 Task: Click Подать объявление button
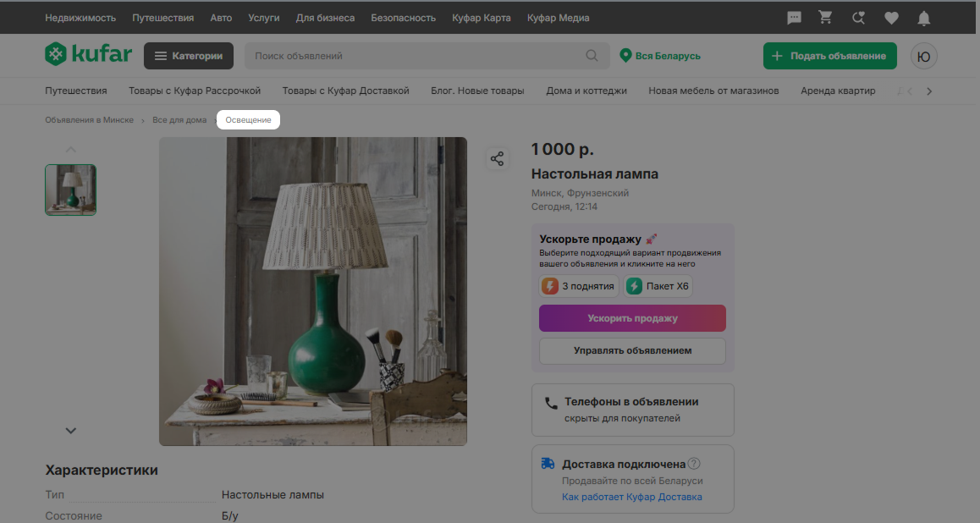coord(829,56)
